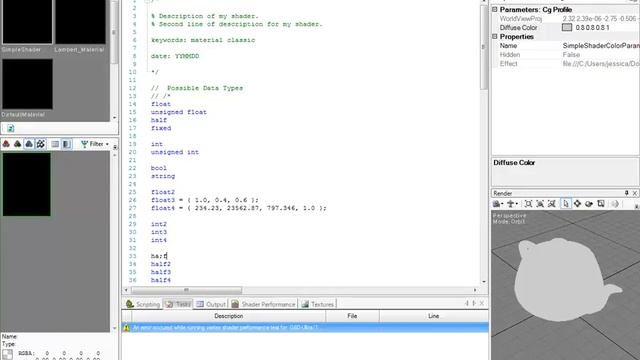
Task: Select the black texture thumbnail in assets panel
Action: coord(27,184)
